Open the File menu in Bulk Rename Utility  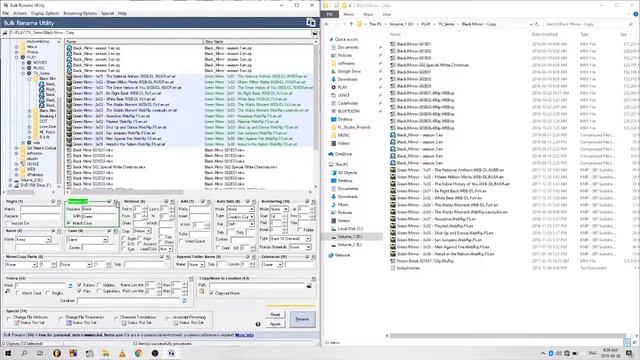click(6, 13)
